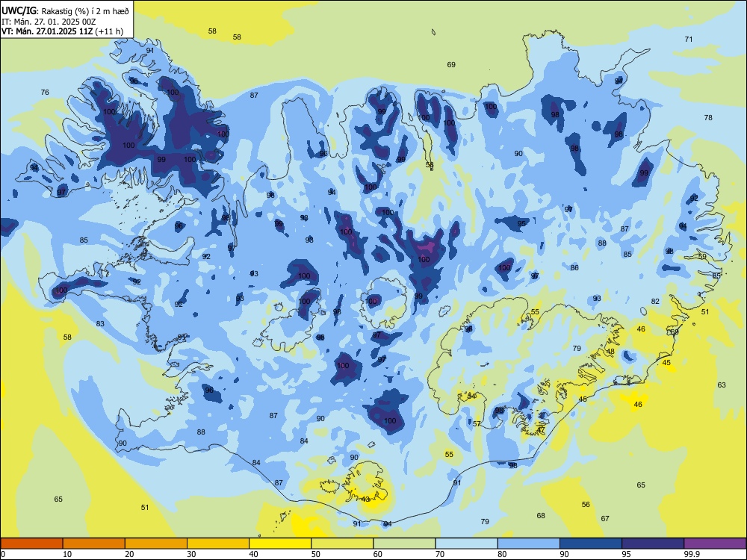This screenshot has height=560, width=747.
Task: Select the 'IT: Mán. 27. 01. 2025 00Z' line
Action: [48, 22]
